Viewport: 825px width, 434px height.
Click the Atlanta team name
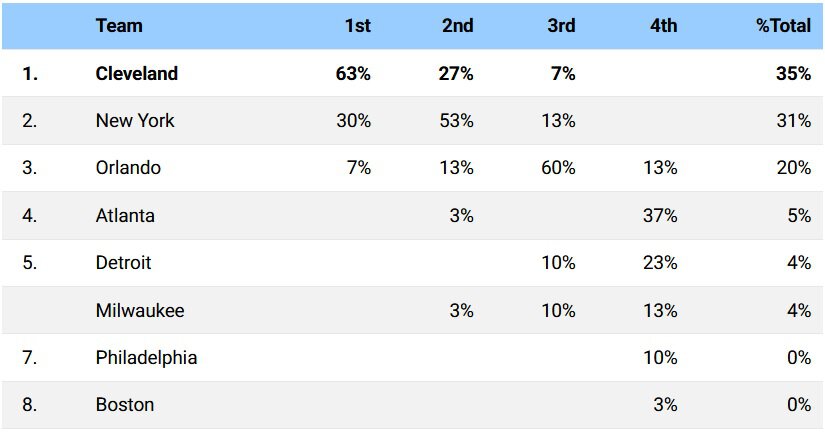click(125, 216)
